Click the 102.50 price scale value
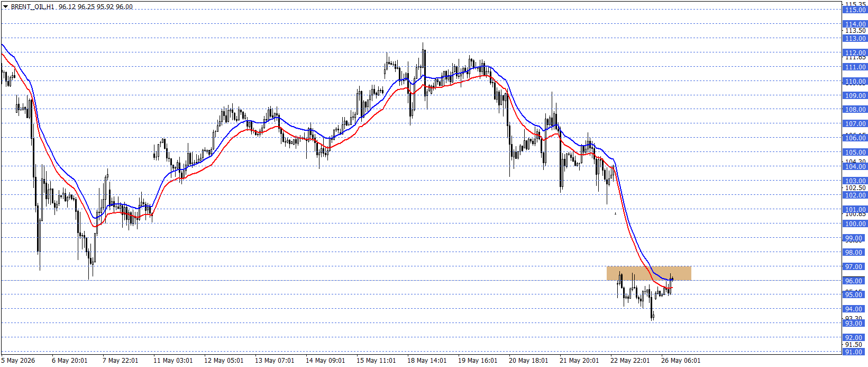Viewport: 868px width, 367px height. (856, 187)
